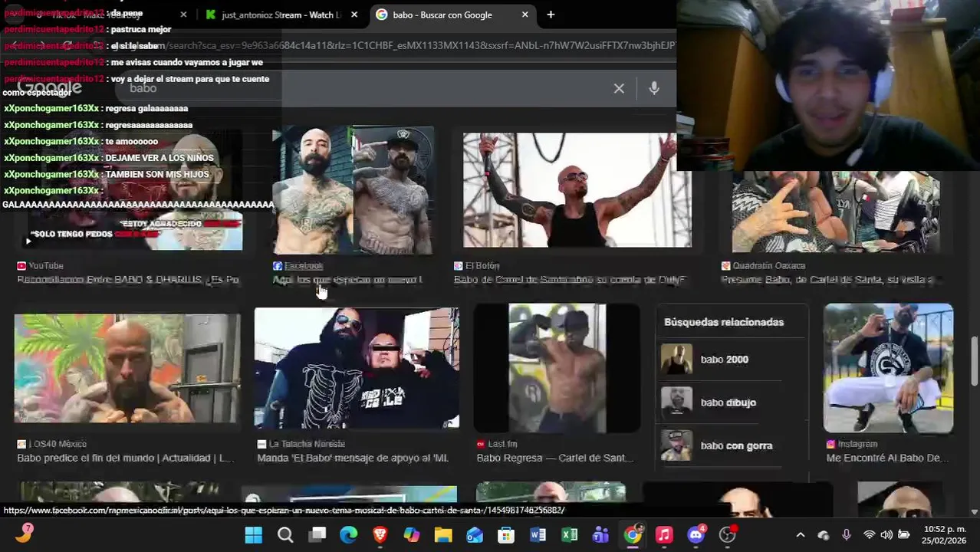The image size is (980, 552).
Task: Open the taskbar Search icon
Action: click(285, 534)
